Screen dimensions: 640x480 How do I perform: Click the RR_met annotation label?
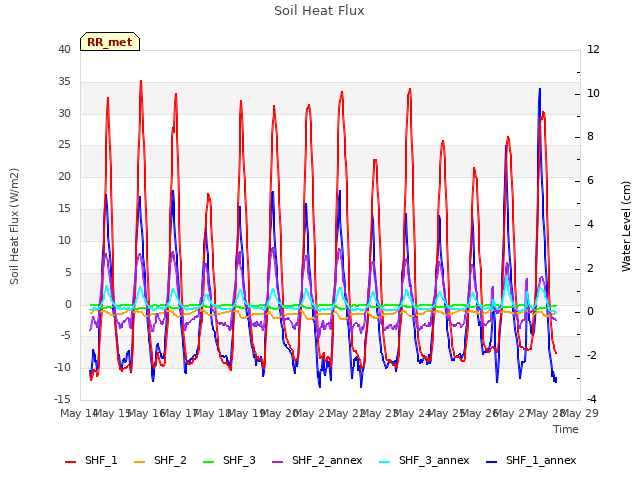[110, 42]
